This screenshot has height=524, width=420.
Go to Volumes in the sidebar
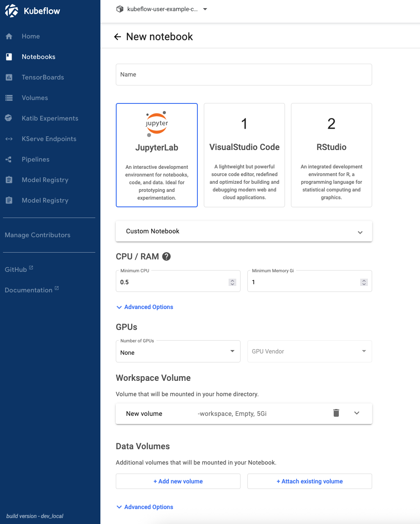coord(35,98)
